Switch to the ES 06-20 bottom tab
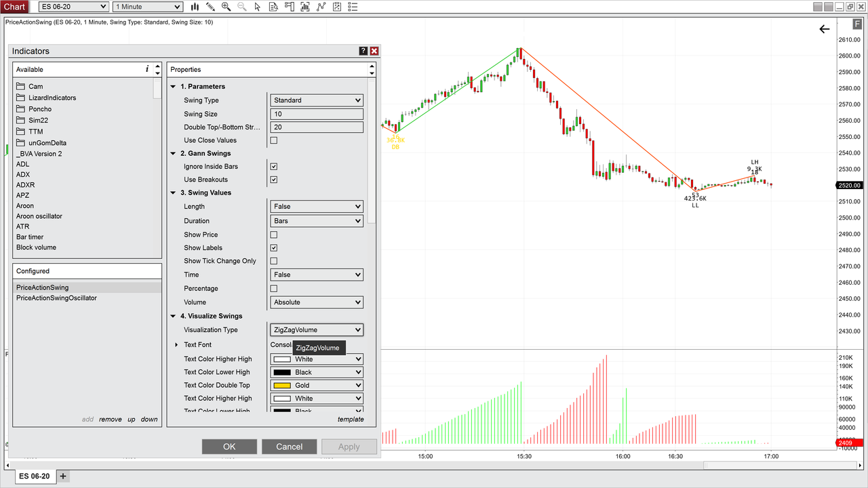 pos(34,476)
